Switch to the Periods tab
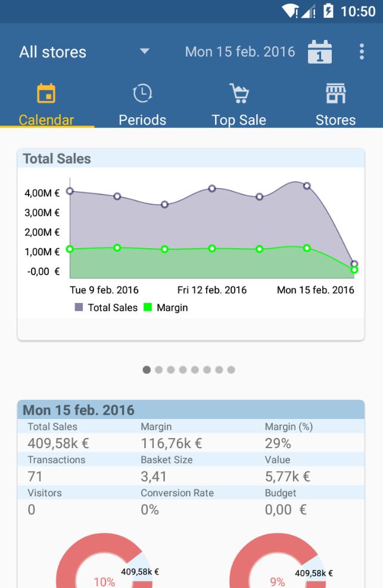This screenshot has width=383, height=588. pyautogui.click(x=142, y=120)
